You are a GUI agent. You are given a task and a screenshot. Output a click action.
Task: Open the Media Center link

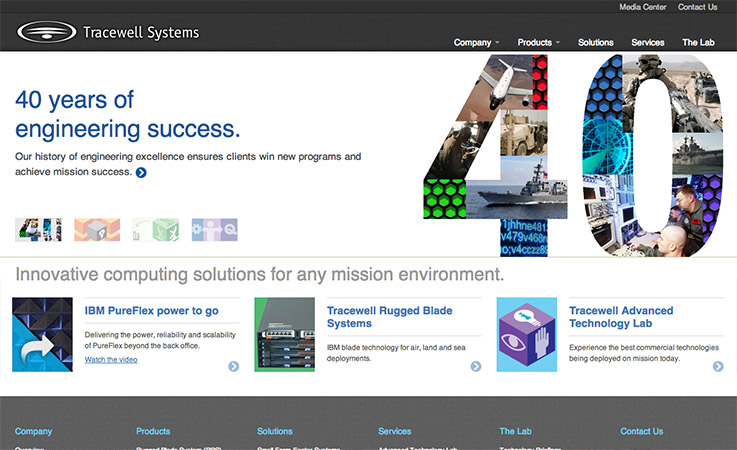click(643, 7)
